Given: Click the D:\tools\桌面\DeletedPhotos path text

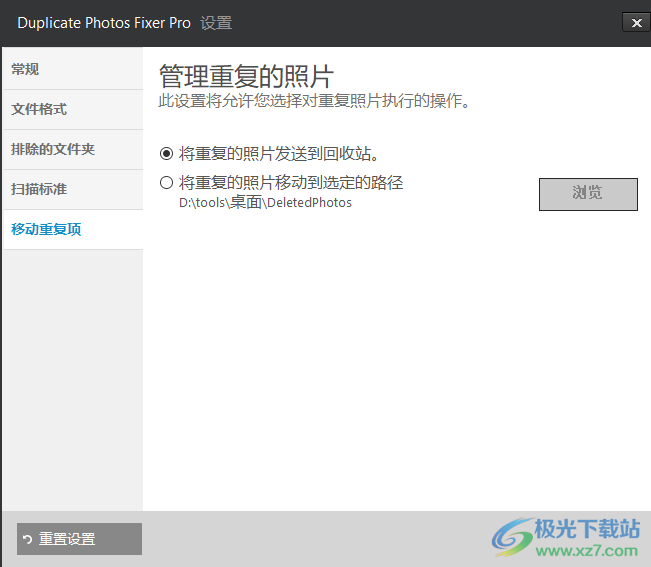Looking at the screenshot, I should tap(265, 203).
